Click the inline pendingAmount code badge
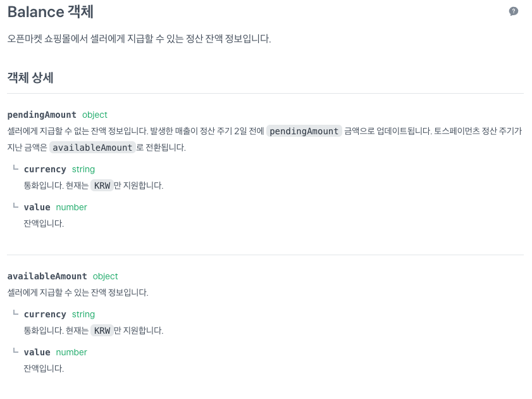 [304, 131]
